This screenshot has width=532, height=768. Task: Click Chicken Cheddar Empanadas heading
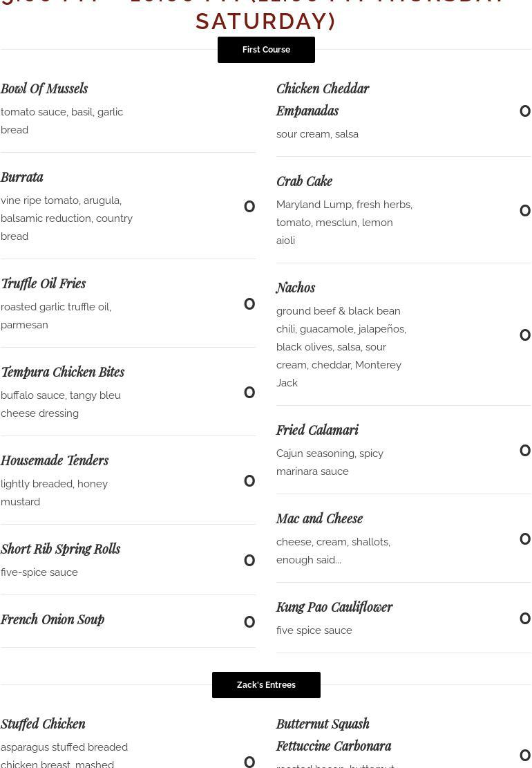tap(322, 100)
